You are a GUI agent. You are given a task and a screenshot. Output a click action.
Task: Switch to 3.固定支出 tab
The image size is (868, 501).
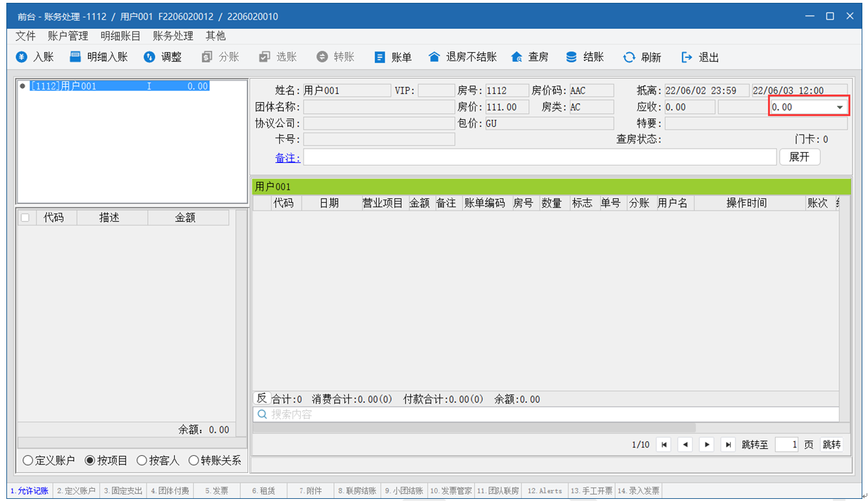click(123, 490)
